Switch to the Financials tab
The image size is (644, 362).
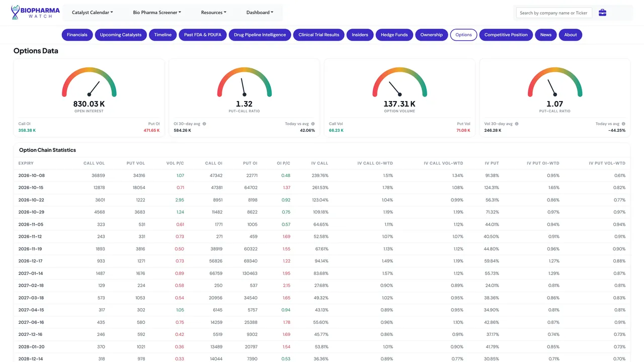(x=77, y=35)
